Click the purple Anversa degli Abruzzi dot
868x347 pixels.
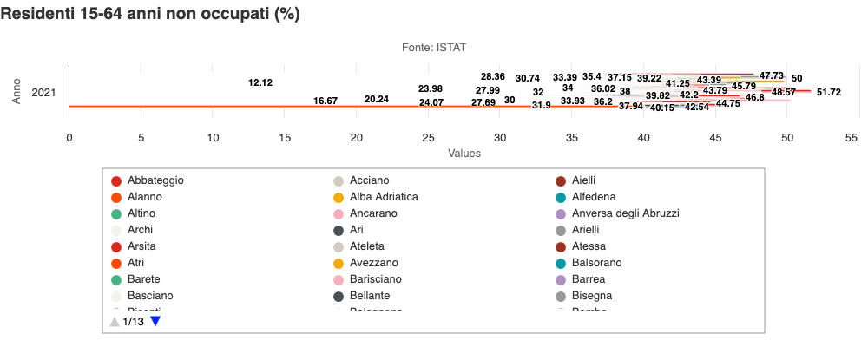click(561, 213)
